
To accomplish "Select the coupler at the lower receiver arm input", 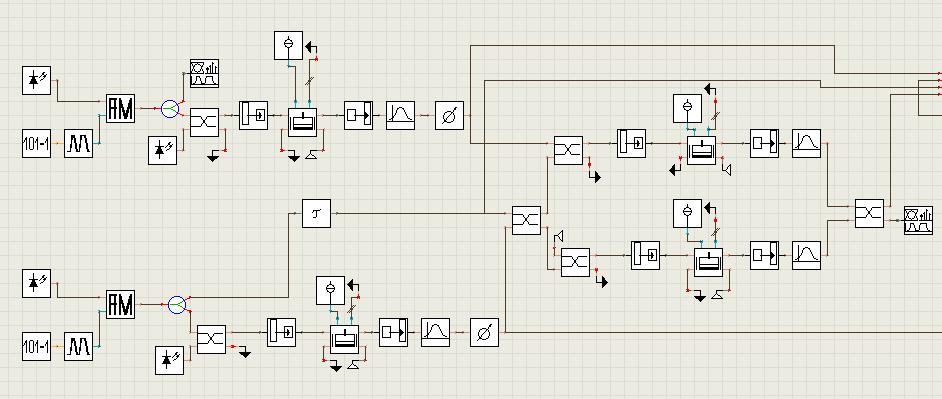I will 576,263.
